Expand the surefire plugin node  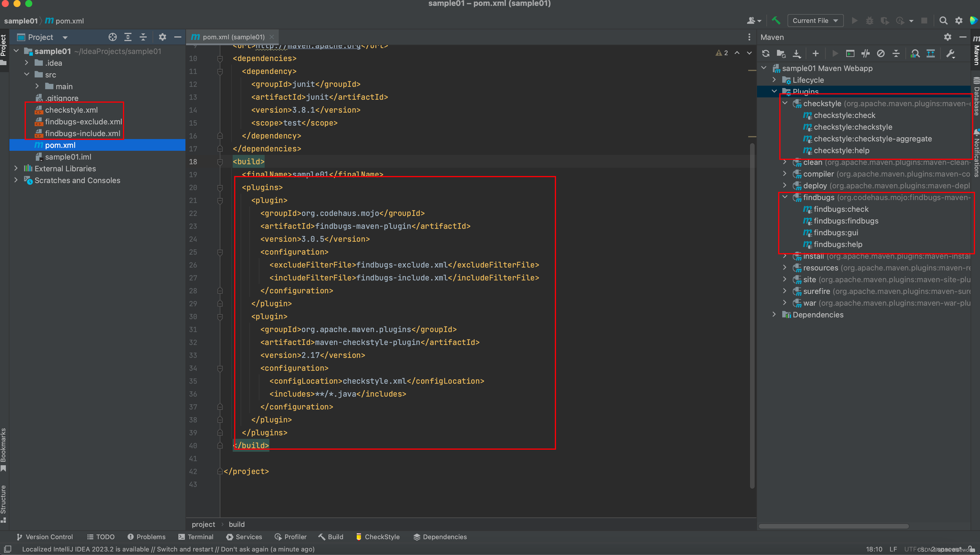tap(785, 291)
